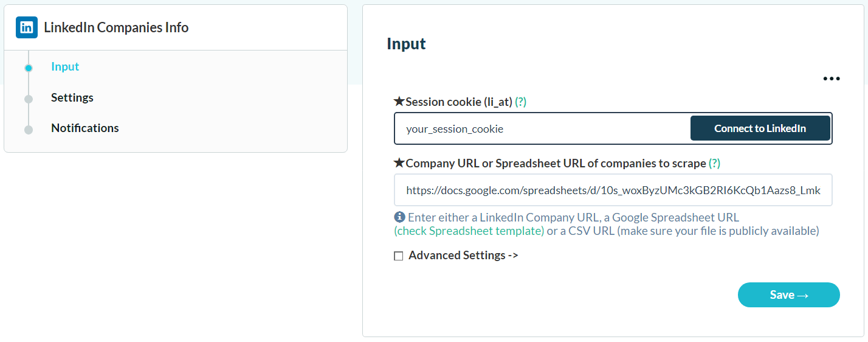The width and height of the screenshot is (868, 342).
Task: Click the highlighted dot beside Input step
Action: [x=29, y=68]
